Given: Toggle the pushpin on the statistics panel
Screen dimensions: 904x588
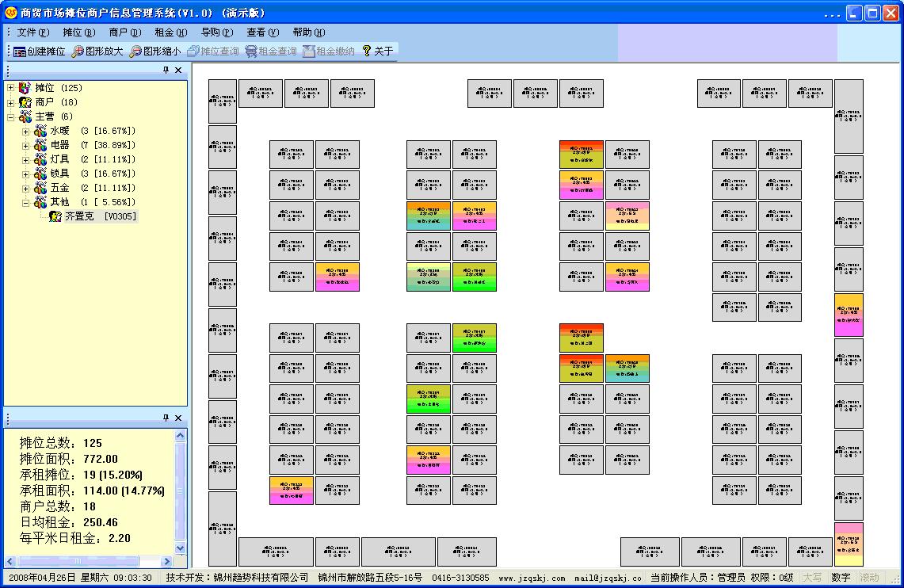Looking at the screenshot, I should pyautogui.click(x=166, y=418).
